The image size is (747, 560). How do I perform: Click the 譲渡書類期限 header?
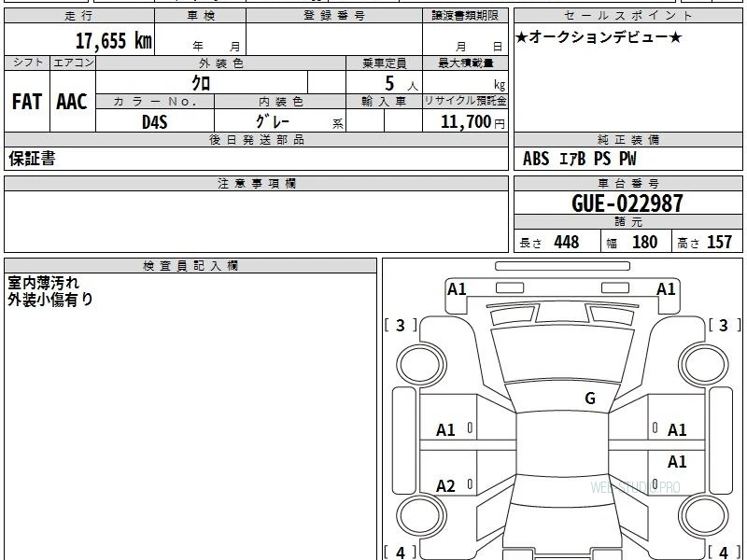tap(465, 16)
